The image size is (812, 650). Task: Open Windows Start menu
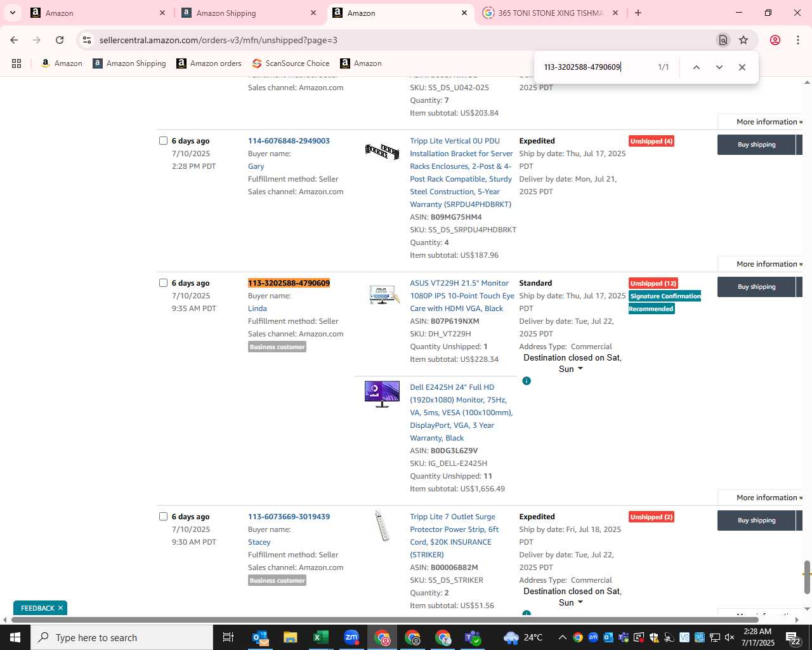click(x=15, y=637)
